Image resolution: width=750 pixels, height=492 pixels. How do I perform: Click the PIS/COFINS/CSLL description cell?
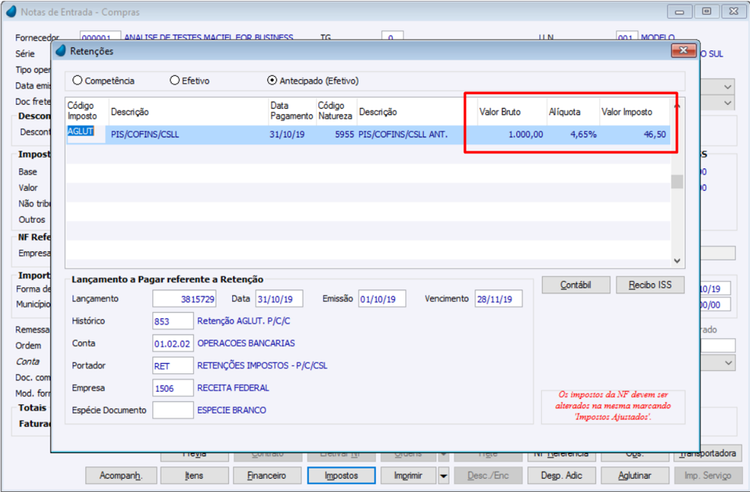click(x=188, y=134)
